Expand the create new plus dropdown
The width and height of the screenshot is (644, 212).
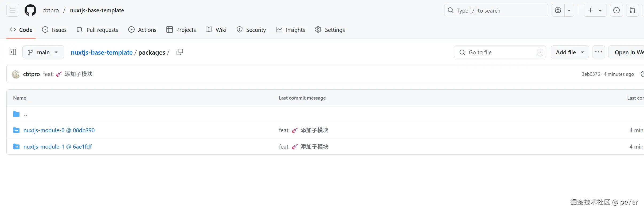coord(595,10)
